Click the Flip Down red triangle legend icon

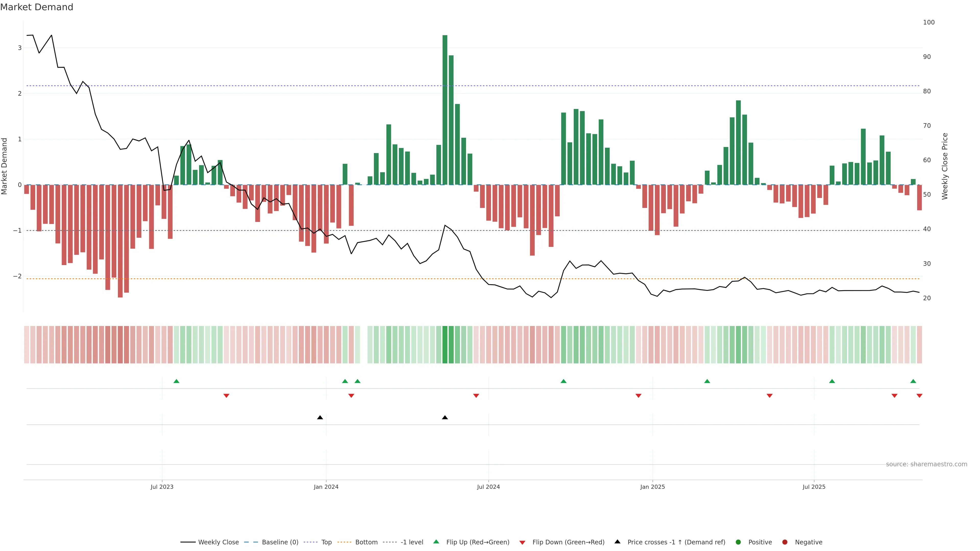pyautogui.click(x=522, y=542)
